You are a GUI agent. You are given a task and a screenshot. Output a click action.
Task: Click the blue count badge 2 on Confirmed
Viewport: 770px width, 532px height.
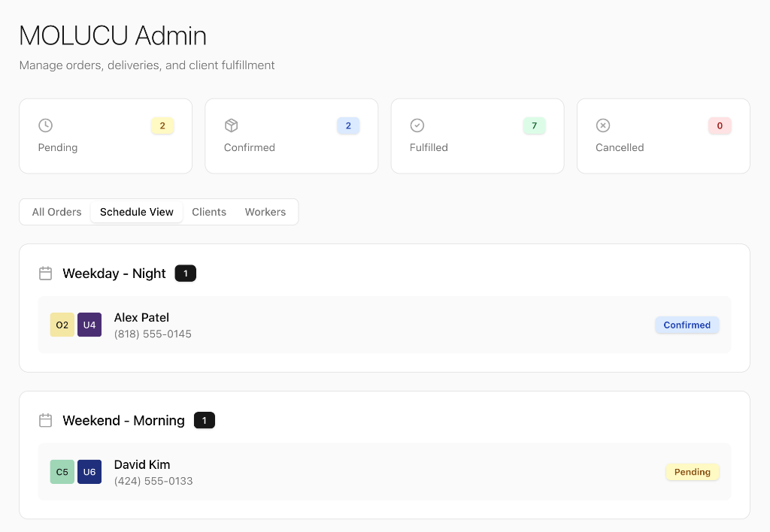click(348, 125)
